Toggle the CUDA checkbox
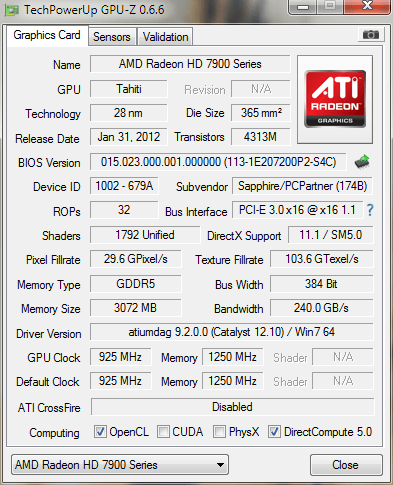 tap(163, 432)
